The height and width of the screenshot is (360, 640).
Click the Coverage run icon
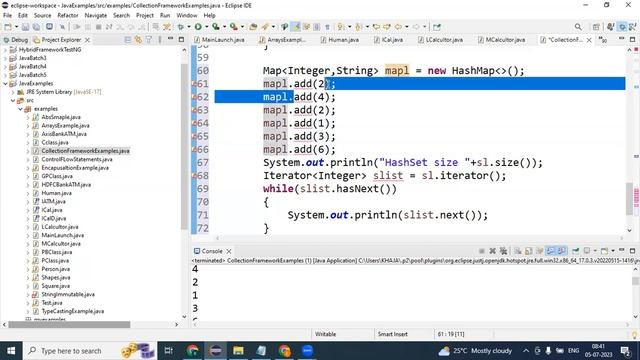(x=216, y=27)
